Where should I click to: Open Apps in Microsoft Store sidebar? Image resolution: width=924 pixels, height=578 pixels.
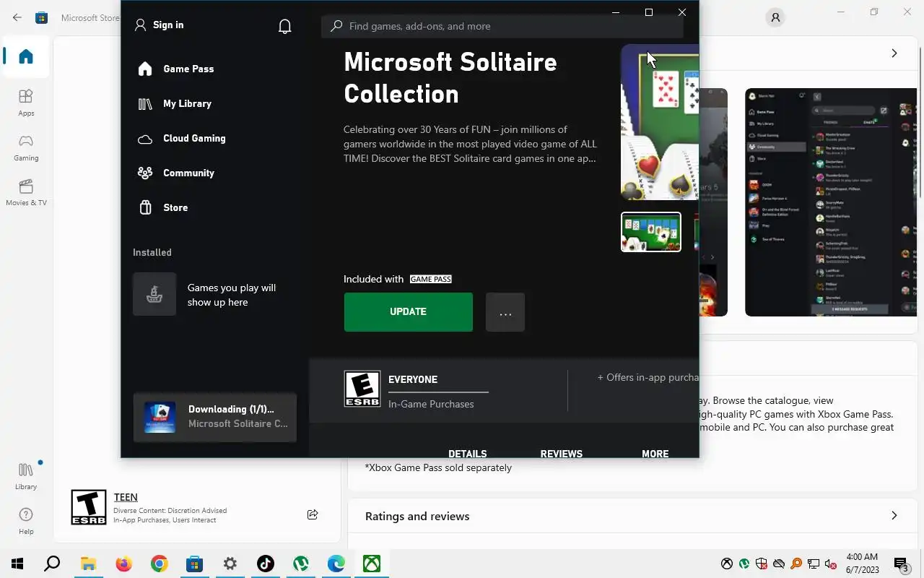coord(26,103)
